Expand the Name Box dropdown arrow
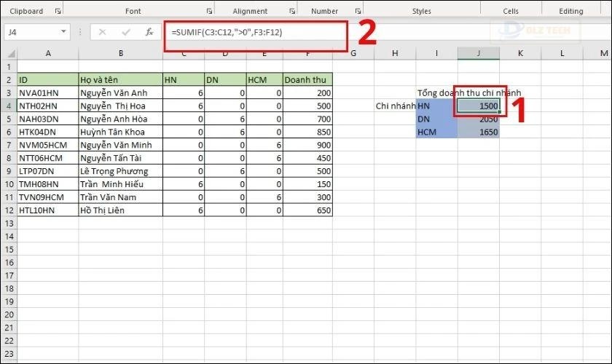The image size is (612, 364). point(64,33)
